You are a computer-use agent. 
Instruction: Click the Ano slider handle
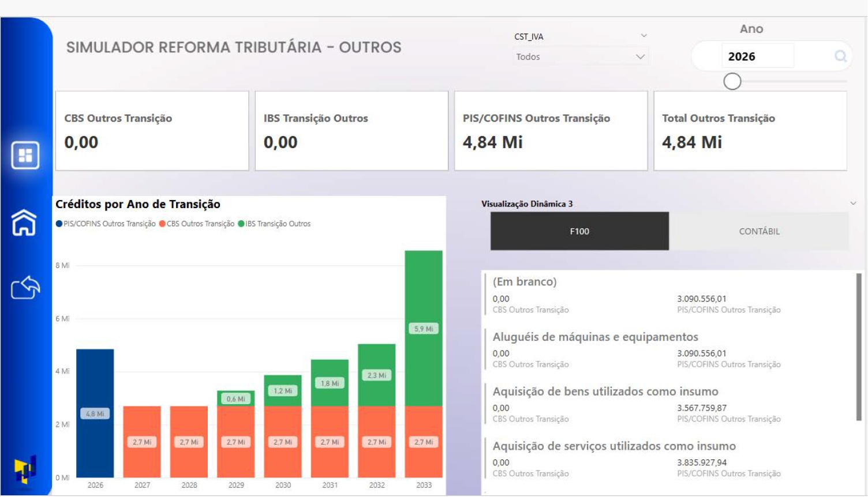point(732,81)
